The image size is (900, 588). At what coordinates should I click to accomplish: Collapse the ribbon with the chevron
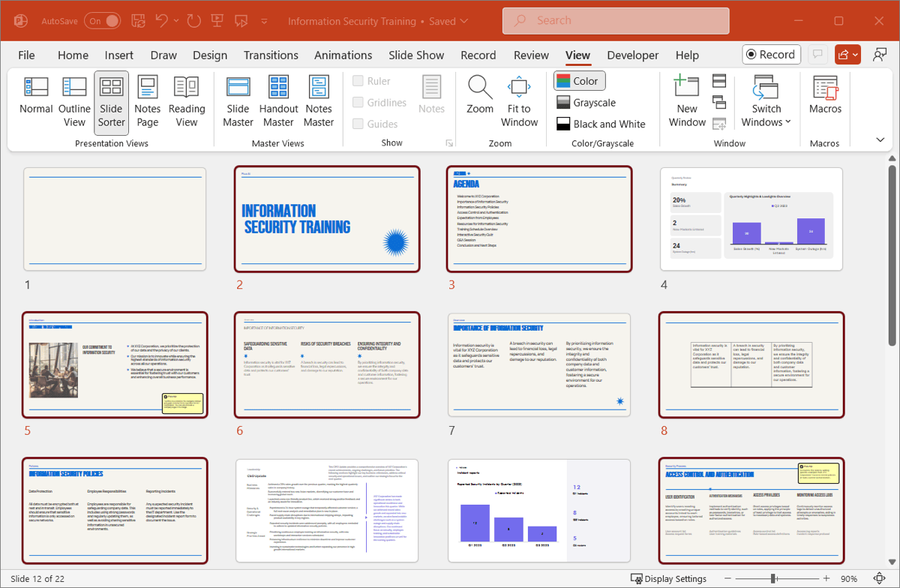pos(880,140)
